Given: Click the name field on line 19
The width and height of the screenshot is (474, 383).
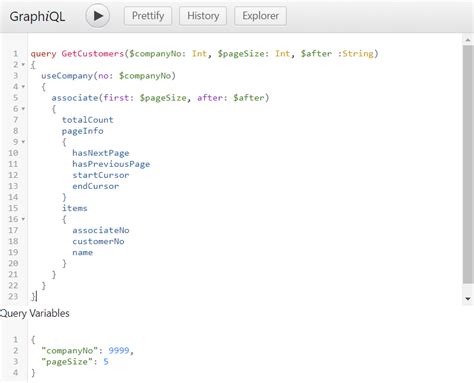Looking at the screenshot, I should click(82, 252).
